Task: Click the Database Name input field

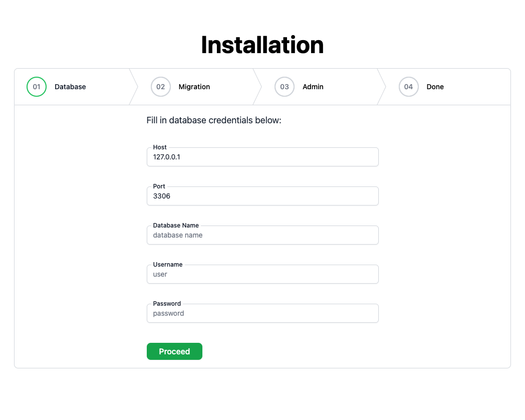Action: click(262, 235)
